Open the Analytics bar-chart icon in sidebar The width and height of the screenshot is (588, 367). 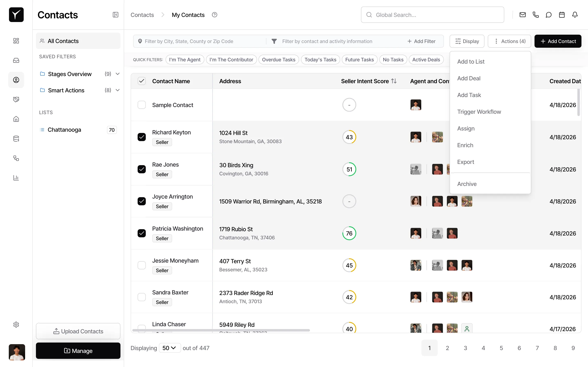point(16,178)
